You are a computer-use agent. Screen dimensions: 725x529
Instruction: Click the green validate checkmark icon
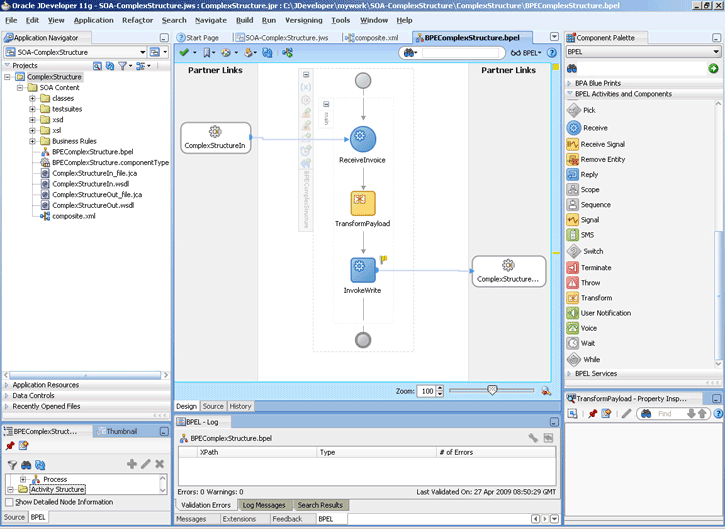pos(184,53)
